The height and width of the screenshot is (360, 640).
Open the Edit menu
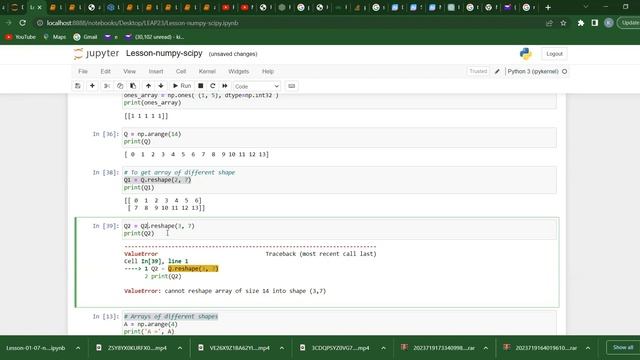click(x=105, y=71)
